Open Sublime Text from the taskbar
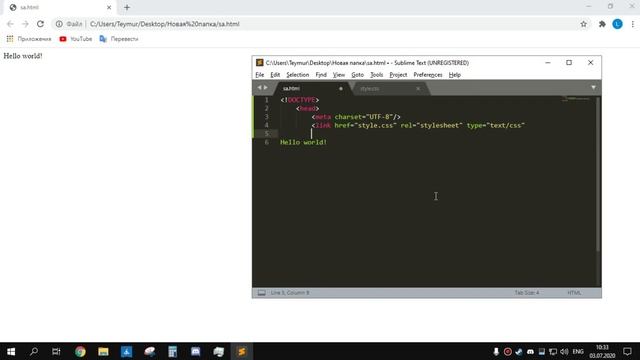Screen dimensions: 640x360 pos(242,351)
